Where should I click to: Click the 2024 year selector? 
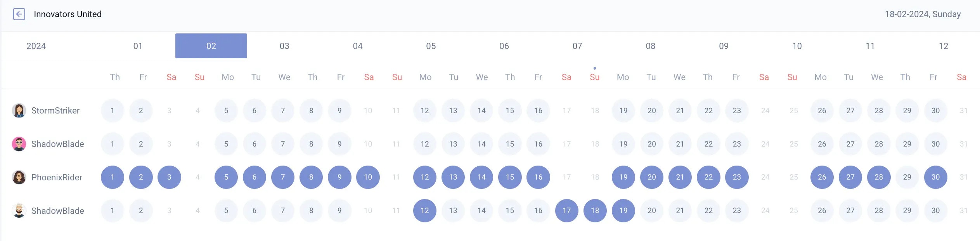(36, 46)
